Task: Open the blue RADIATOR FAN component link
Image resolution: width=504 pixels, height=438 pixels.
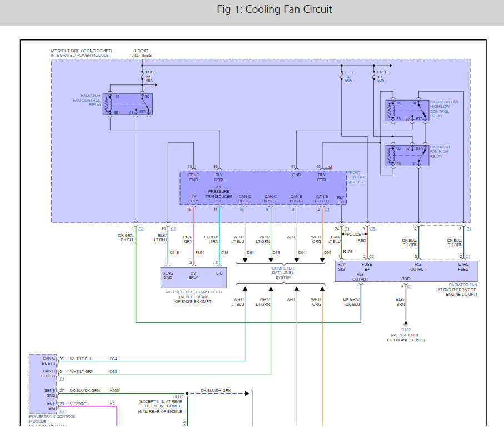Action: pos(463,285)
